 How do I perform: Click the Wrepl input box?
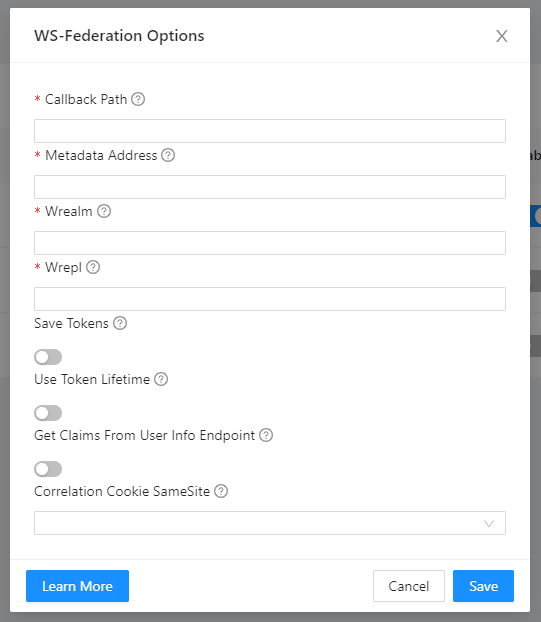point(270,299)
